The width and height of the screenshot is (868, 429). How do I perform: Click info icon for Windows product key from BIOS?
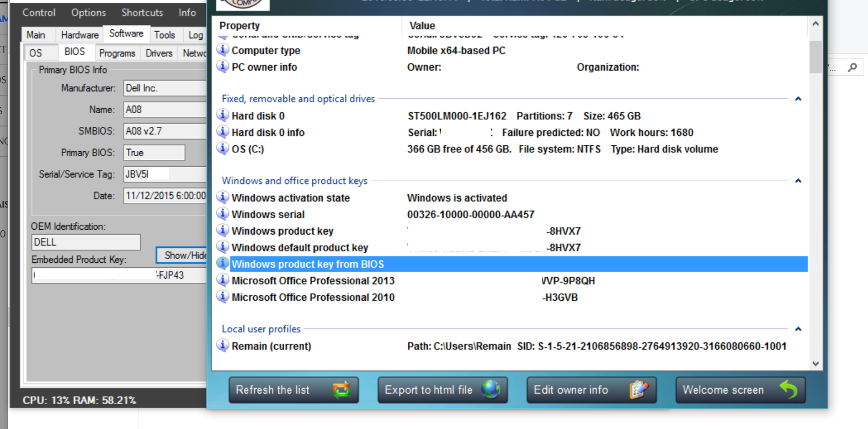pos(222,263)
